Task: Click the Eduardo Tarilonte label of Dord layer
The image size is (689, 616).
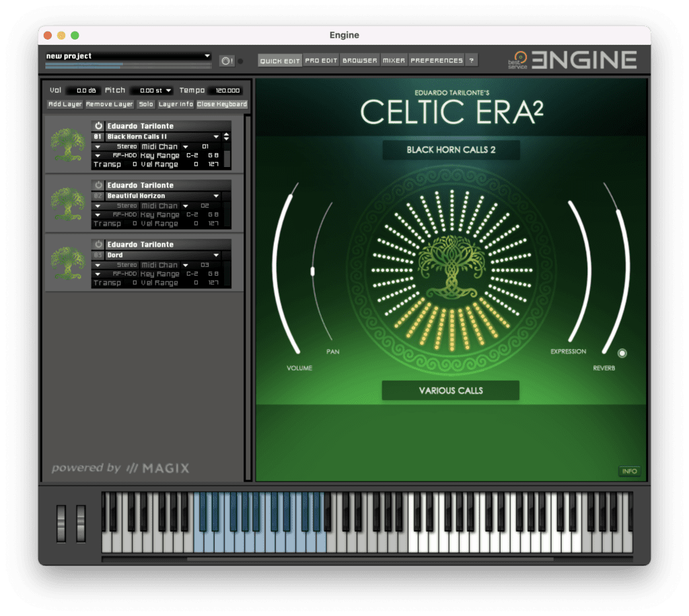Action: tap(140, 245)
